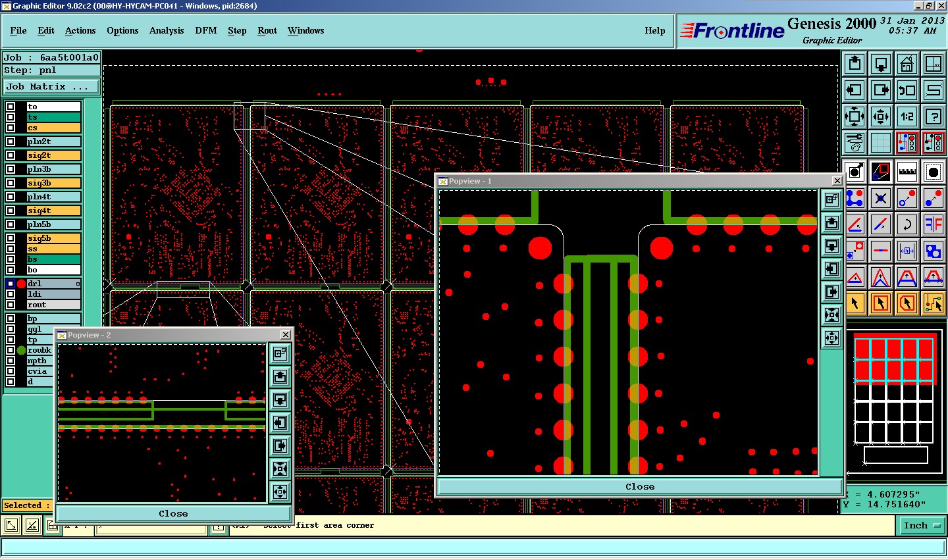
Task: Toggle checkbox for layer drl
Action: pos(11,284)
